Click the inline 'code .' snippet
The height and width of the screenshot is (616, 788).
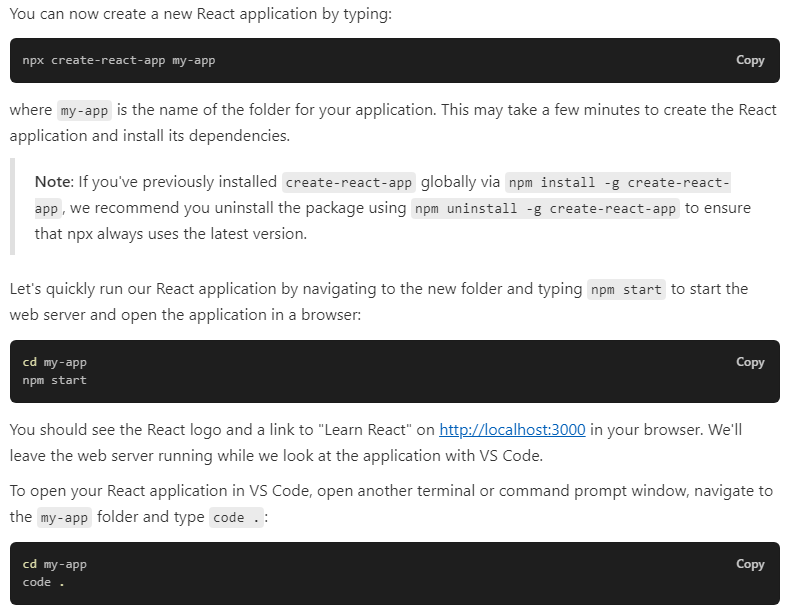[236, 518]
